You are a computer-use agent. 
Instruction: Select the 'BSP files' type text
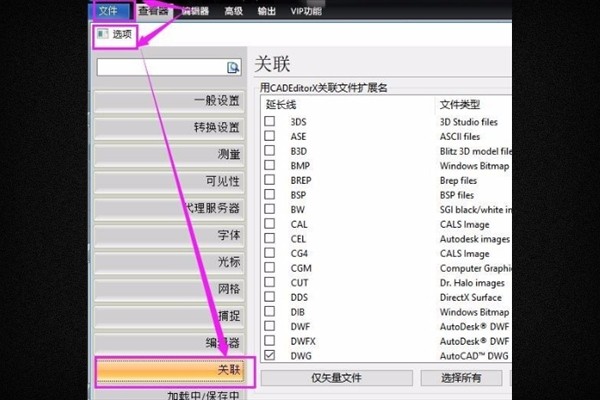(457, 195)
